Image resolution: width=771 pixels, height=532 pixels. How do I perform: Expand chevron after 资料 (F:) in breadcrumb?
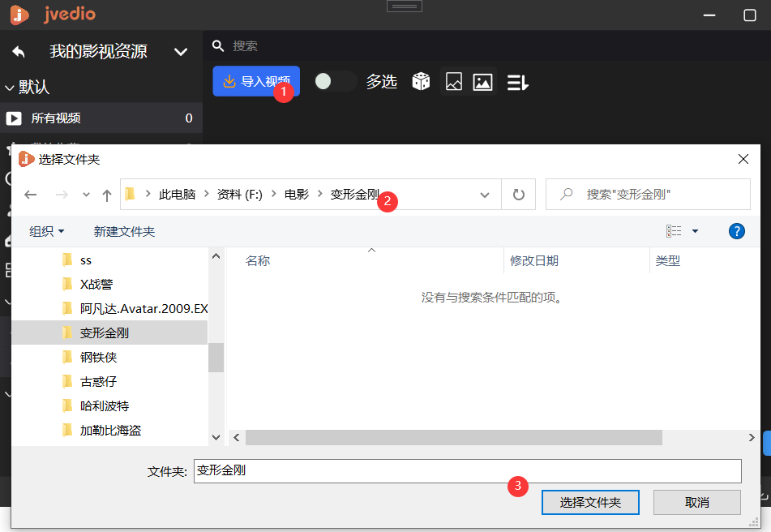tap(273, 194)
